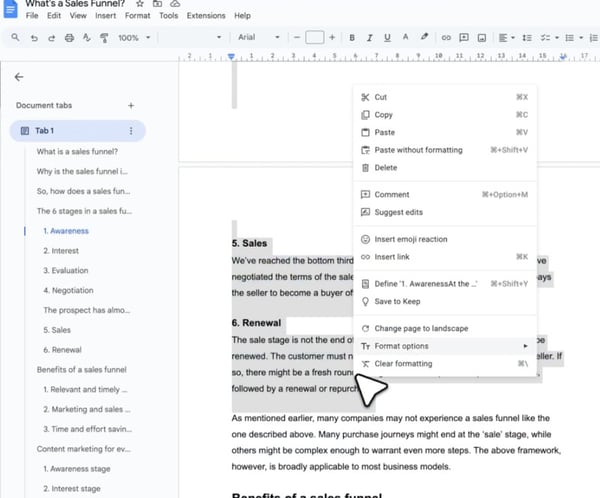Open Tab 1 three-dot options
The width and height of the screenshot is (600, 498).
point(131,131)
